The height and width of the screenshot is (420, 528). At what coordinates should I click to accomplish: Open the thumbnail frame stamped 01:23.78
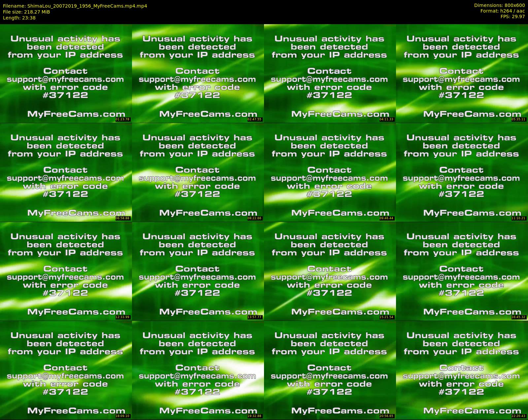[x=66, y=73]
